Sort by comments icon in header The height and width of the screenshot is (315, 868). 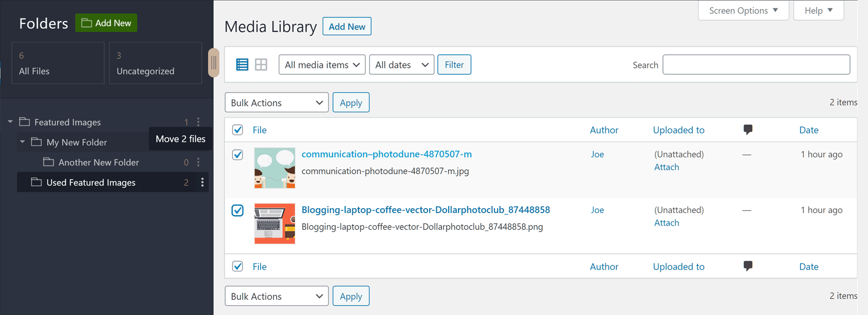(748, 130)
